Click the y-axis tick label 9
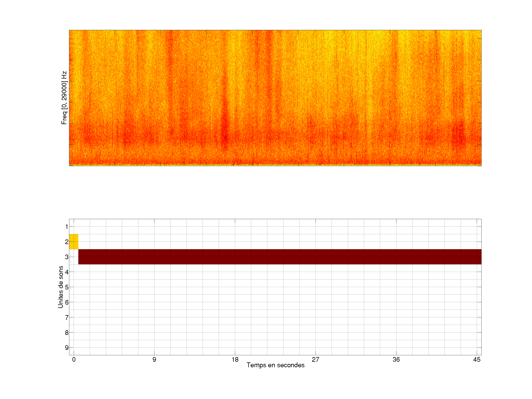 (x=67, y=348)
